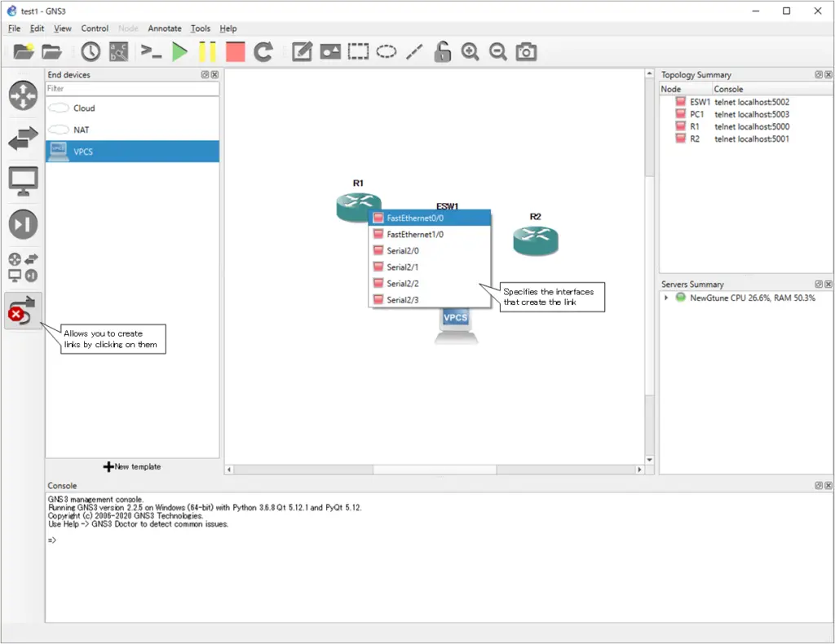Open the Control menu
Viewport: 835px width, 644px height.
click(95, 29)
